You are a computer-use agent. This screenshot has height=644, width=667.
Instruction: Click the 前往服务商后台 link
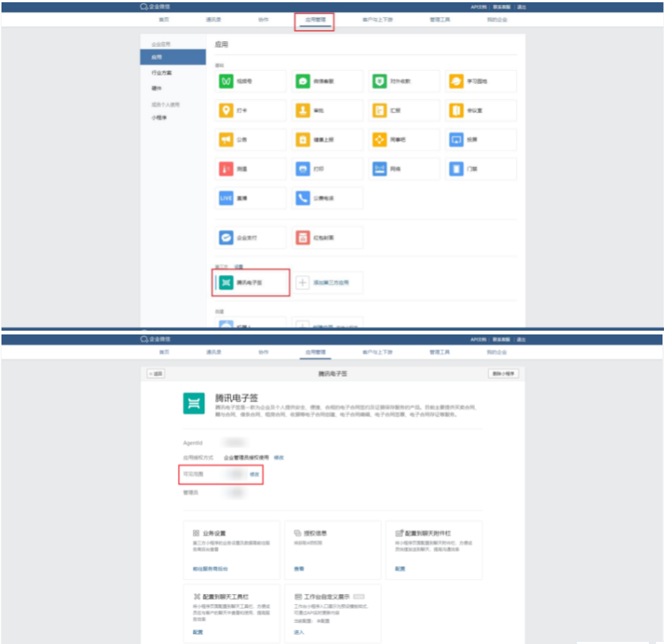click(210, 569)
